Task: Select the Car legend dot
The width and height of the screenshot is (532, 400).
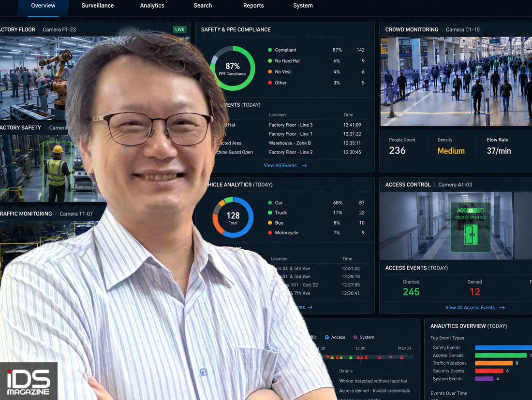Action: click(270, 203)
